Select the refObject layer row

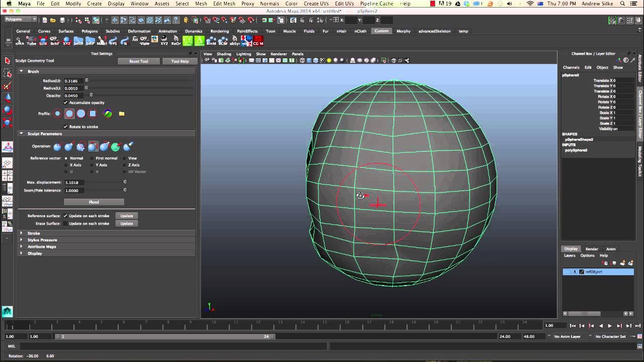(x=598, y=272)
